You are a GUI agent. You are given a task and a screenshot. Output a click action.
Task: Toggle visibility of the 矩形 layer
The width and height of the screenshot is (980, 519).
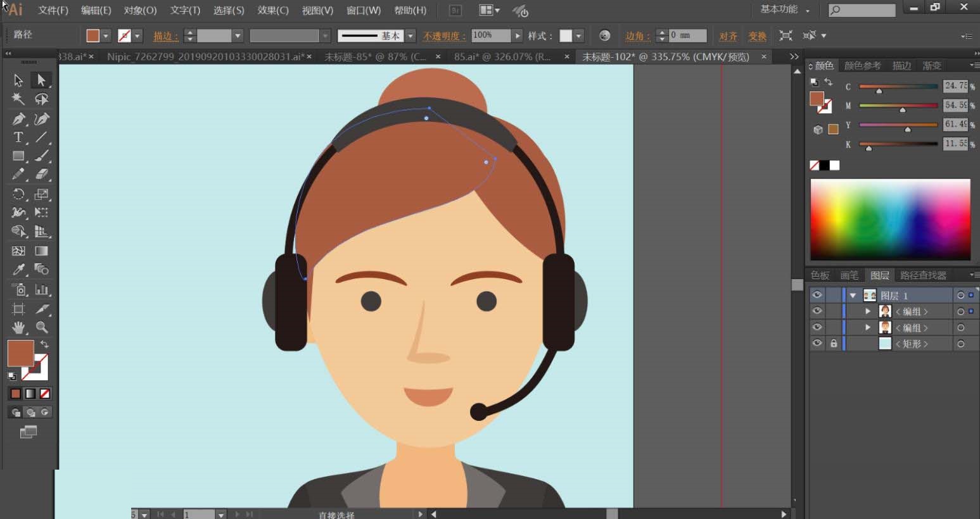(817, 344)
